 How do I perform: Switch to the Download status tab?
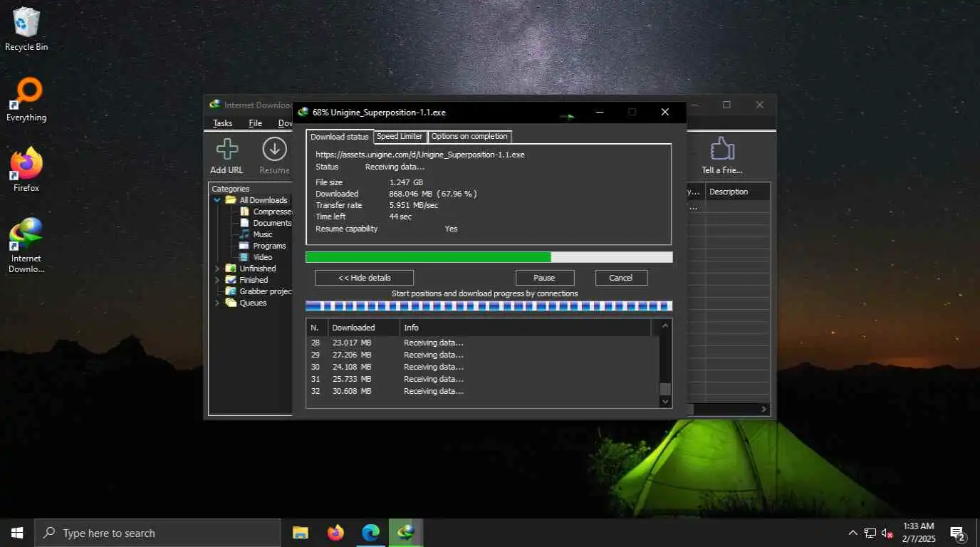(340, 137)
